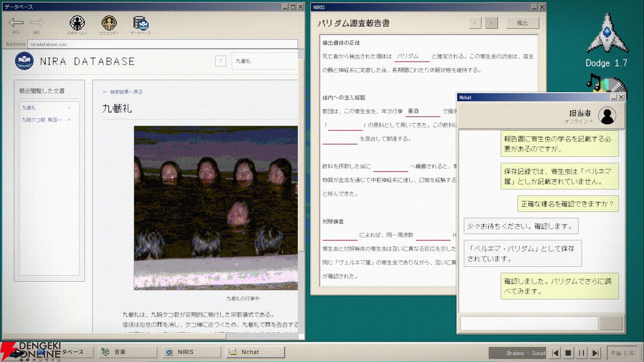Image resolution: width=644 pixels, height=362 pixels.
Task: Click the blank after 同一周波数
Action: (433, 235)
